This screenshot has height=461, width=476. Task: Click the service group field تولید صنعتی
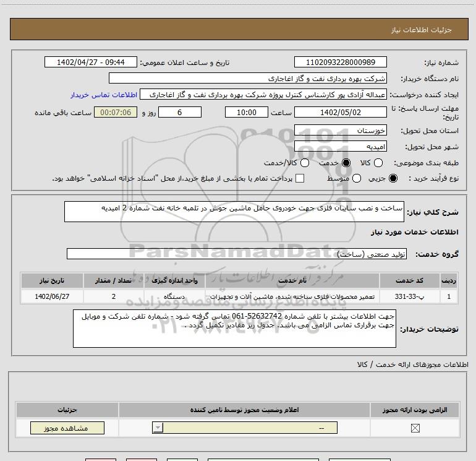pos(237,254)
